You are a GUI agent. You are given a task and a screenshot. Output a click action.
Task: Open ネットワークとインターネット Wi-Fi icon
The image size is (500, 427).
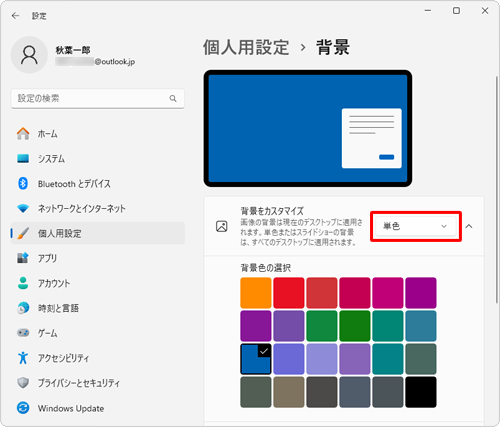pos(23,209)
